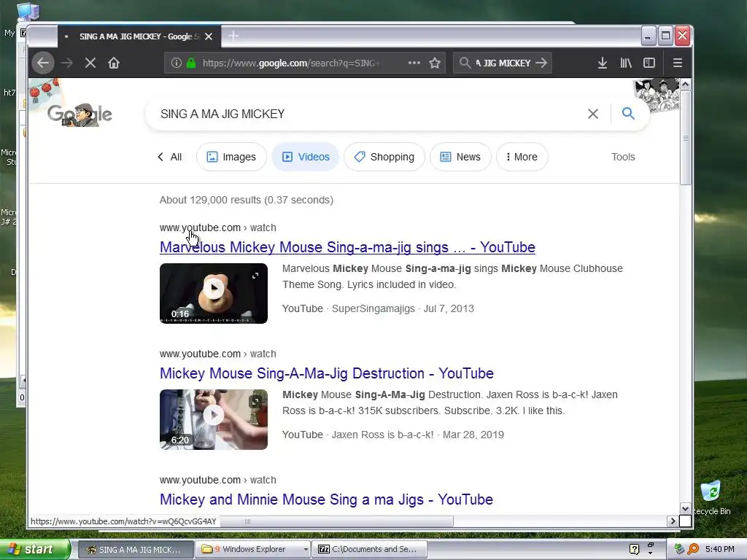Viewport: 747px width, 560px height.
Task: Bookmark this page with the star icon
Action: pos(435,63)
